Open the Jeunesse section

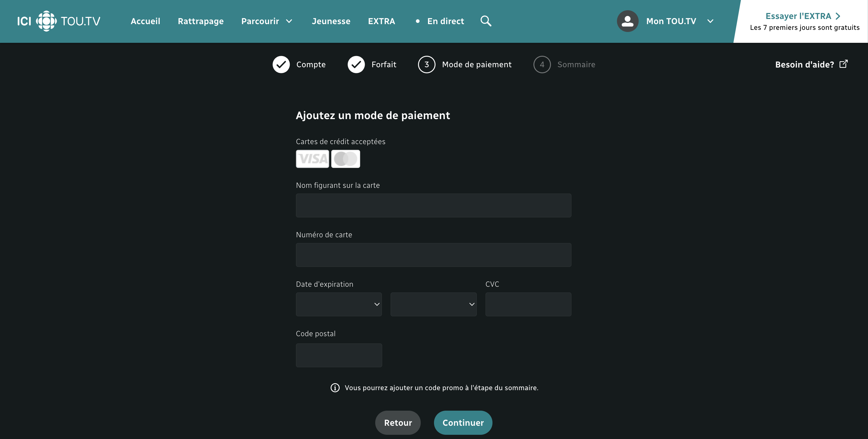click(x=331, y=21)
